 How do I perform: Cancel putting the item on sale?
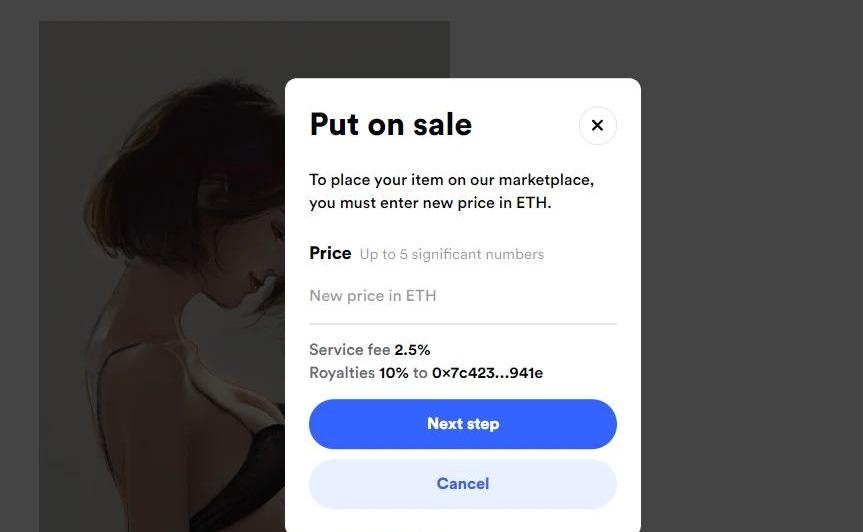(x=463, y=484)
